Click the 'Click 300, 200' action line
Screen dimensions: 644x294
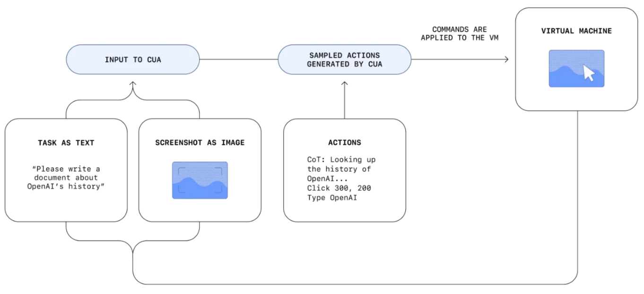pyautogui.click(x=339, y=188)
